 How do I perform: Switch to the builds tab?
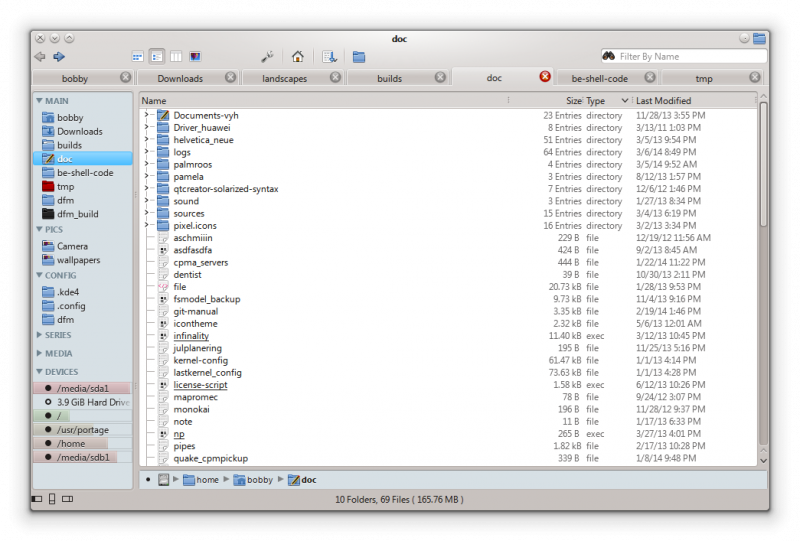(x=389, y=79)
